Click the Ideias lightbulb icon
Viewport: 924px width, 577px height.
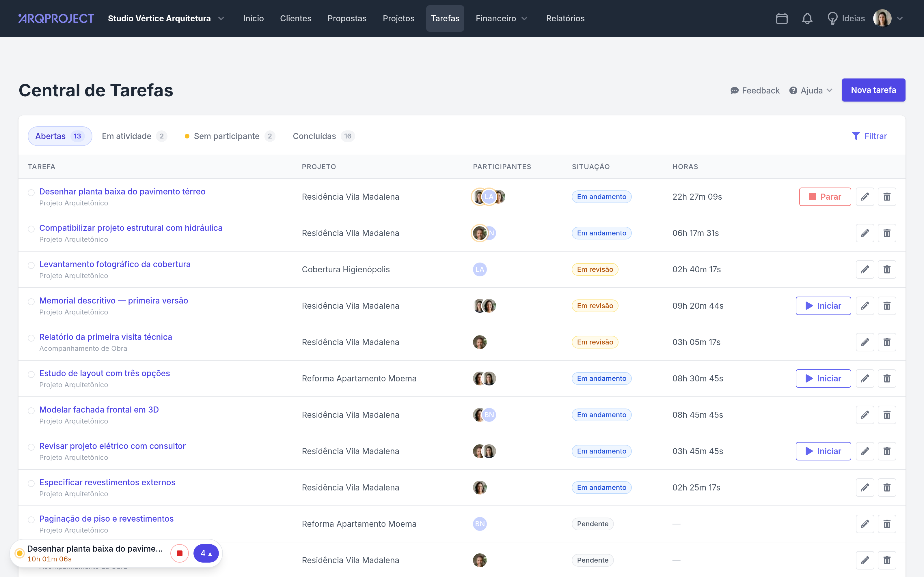[x=832, y=18]
